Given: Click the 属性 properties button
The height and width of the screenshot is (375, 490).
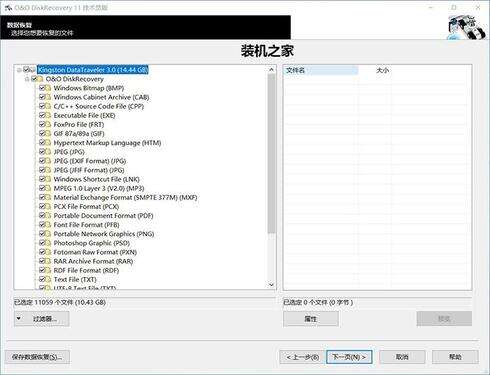Looking at the screenshot, I should tap(311, 319).
